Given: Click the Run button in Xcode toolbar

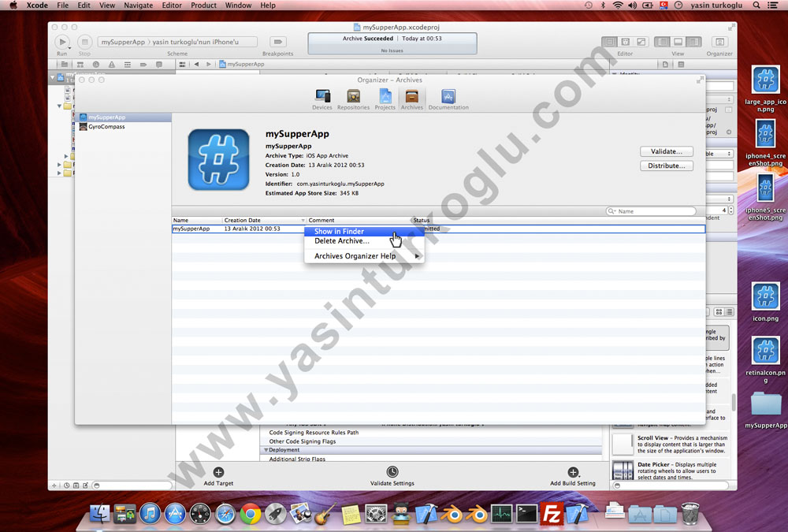Looking at the screenshot, I should (x=61, y=43).
